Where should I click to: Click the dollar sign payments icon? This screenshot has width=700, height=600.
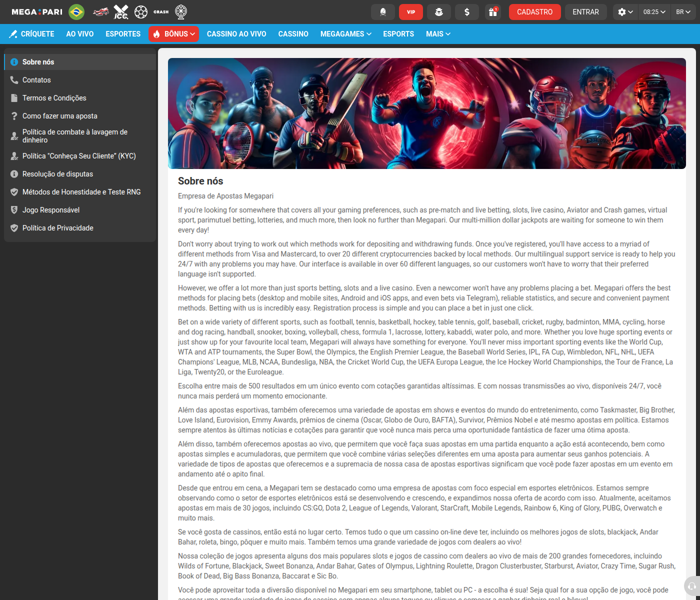(467, 12)
